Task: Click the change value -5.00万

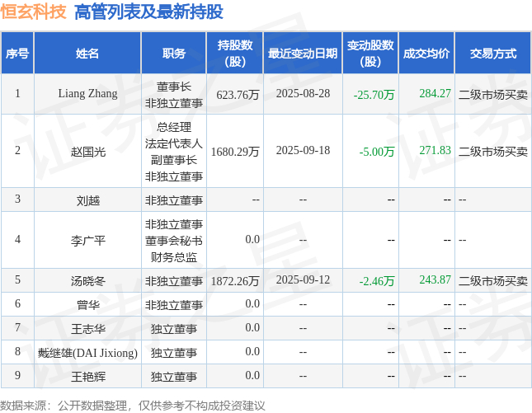Action: tap(377, 152)
